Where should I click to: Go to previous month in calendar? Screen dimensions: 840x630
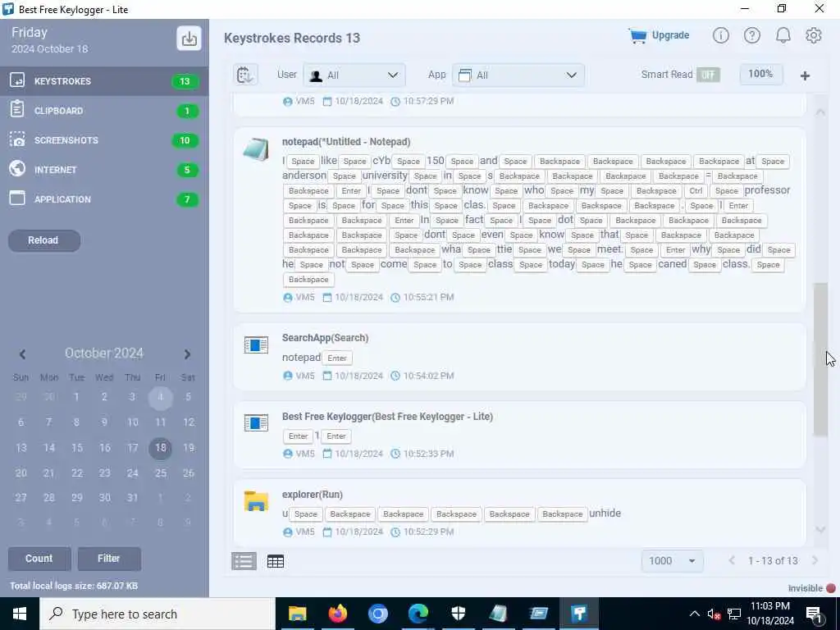(22, 354)
